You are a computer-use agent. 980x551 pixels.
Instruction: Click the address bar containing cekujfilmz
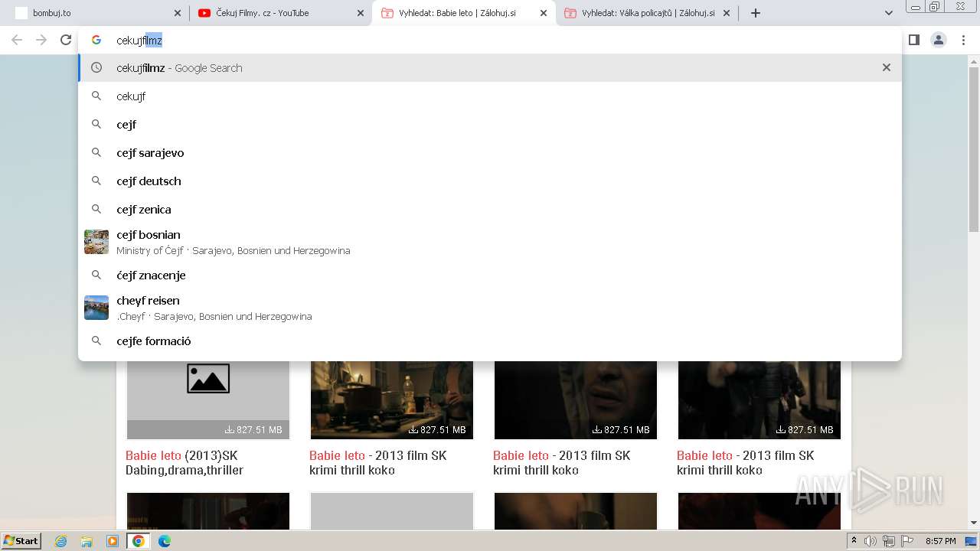(x=490, y=41)
